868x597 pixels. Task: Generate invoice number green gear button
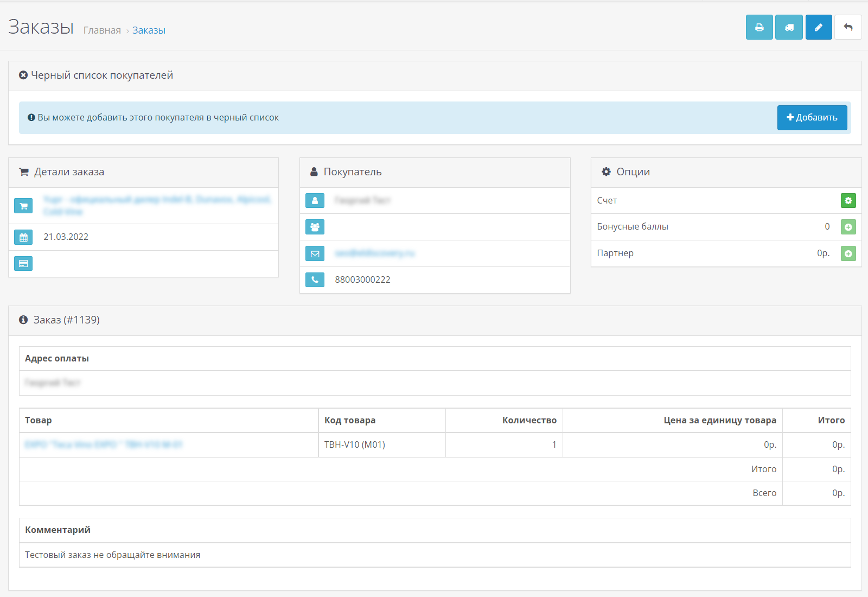click(x=848, y=201)
